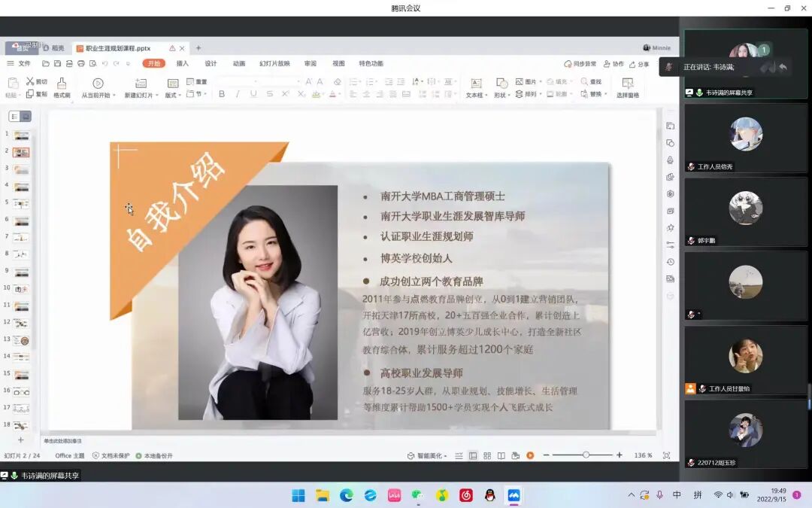Open a new tab with plus icon
Image resolution: width=812 pixels, height=508 pixels.
[198, 47]
